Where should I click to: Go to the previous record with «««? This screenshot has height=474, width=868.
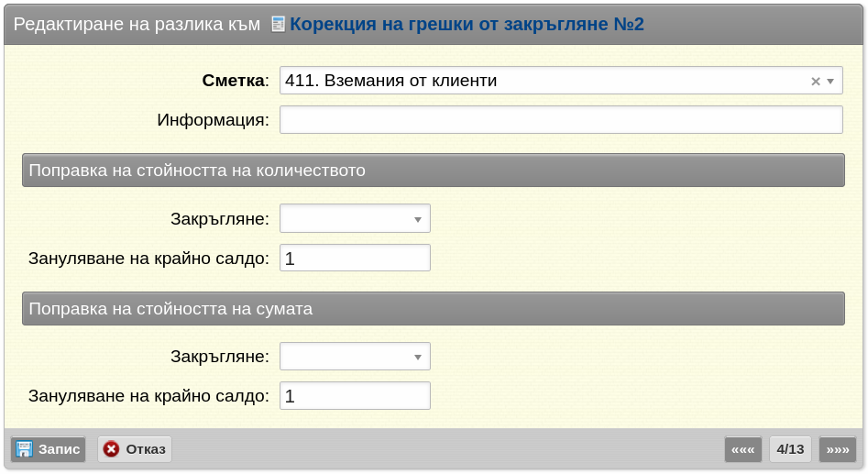coord(743,449)
